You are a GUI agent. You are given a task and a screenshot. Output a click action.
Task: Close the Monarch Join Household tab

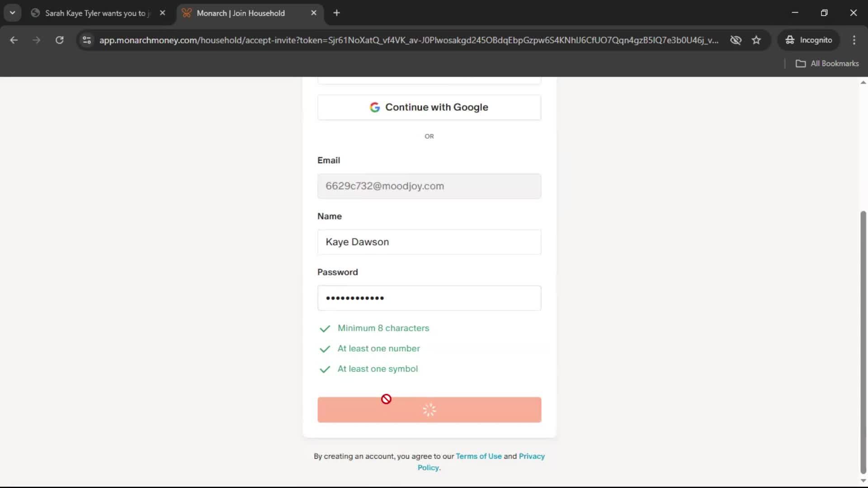[314, 13]
